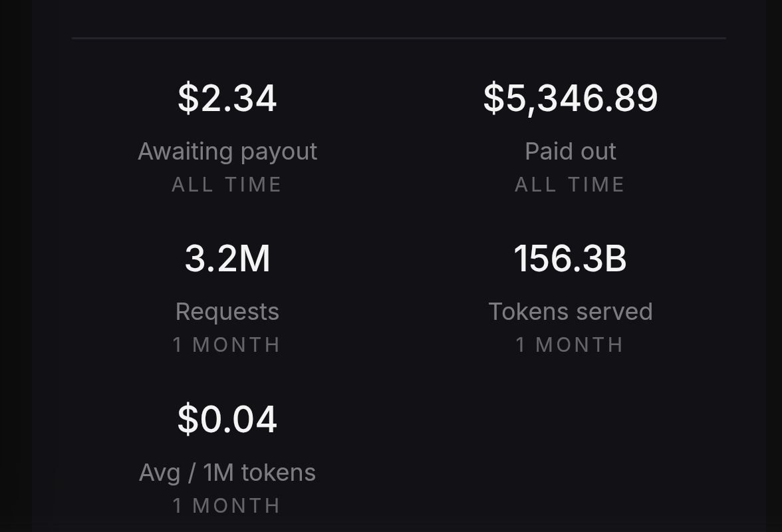Viewport: 782px width, 532px height.
Task: Click 1 MONTH under Requests
Action: (x=227, y=345)
